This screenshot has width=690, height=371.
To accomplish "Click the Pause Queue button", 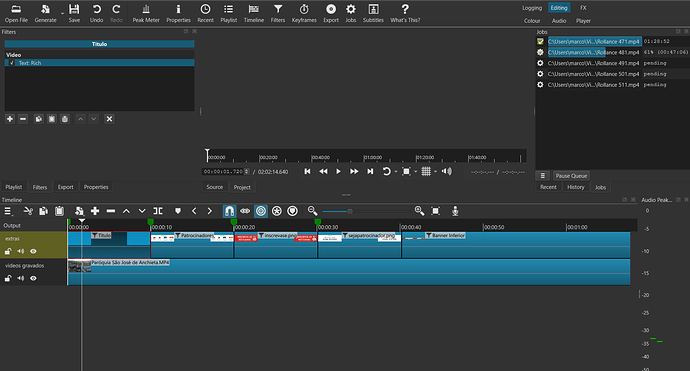I will [571, 176].
